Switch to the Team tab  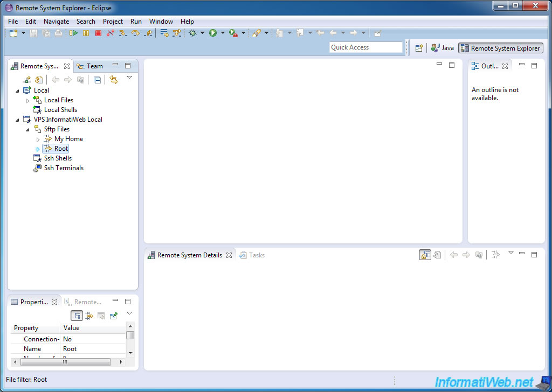pyautogui.click(x=90, y=66)
